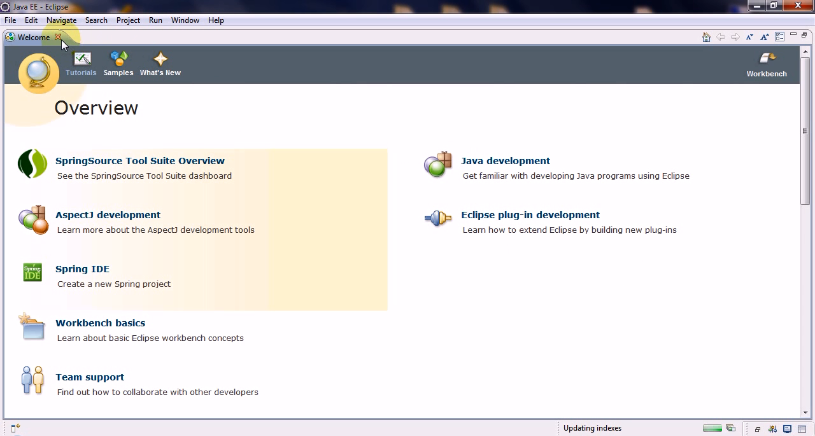Viewport: 815px width, 436px height.
Task: Click the scrollbar down arrow
Action: [805, 413]
